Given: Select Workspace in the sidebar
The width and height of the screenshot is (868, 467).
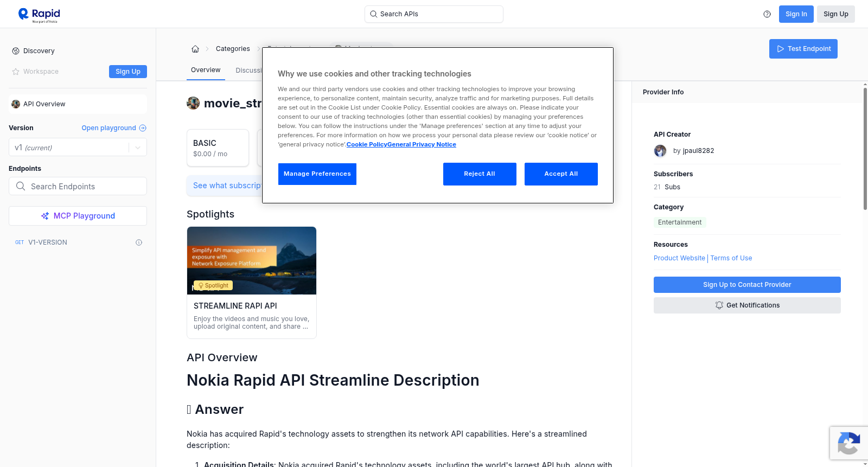Looking at the screenshot, I should 41,72.
